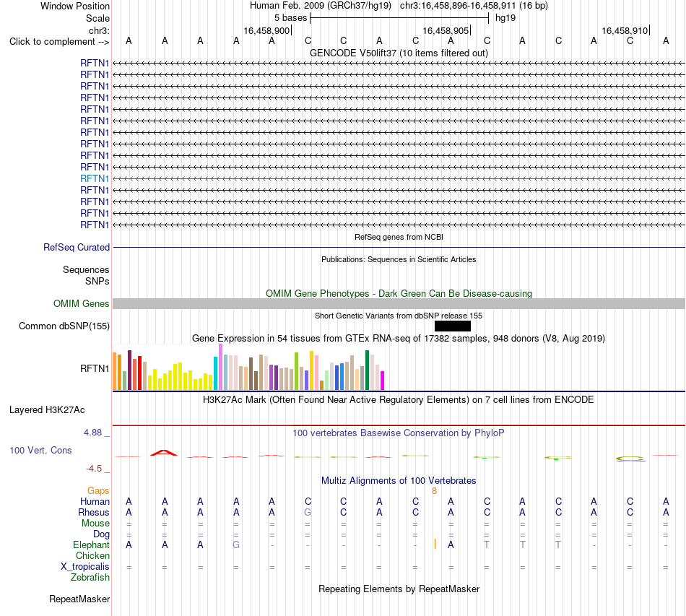Select the light-blue highlighted RFTN1 transcript label
The height and width of the screenshot is (616, 686).
click(x=95, y=178)
